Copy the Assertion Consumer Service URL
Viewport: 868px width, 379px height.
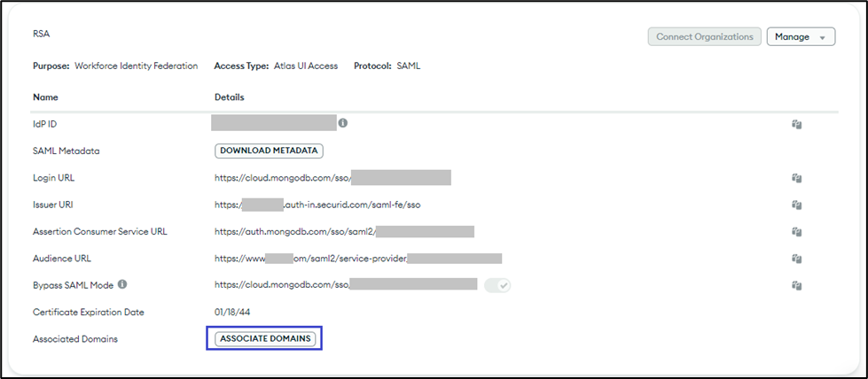coord(796,232)
